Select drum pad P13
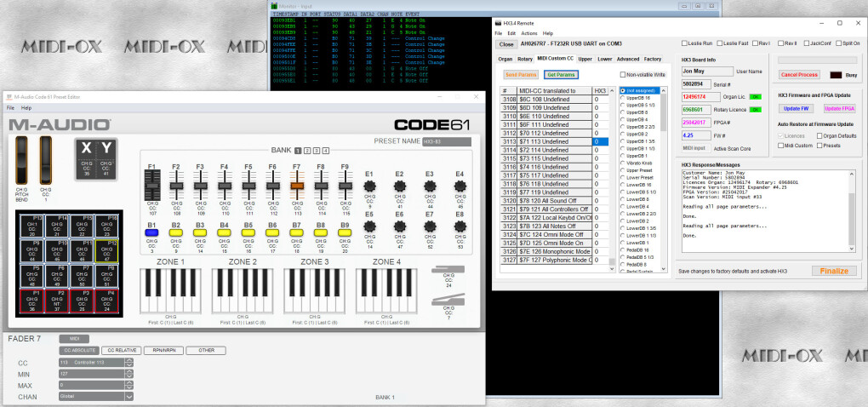Image resolution: width=868 pixels, height=407 pixels. pyautogui.click(x=31, y=226)
